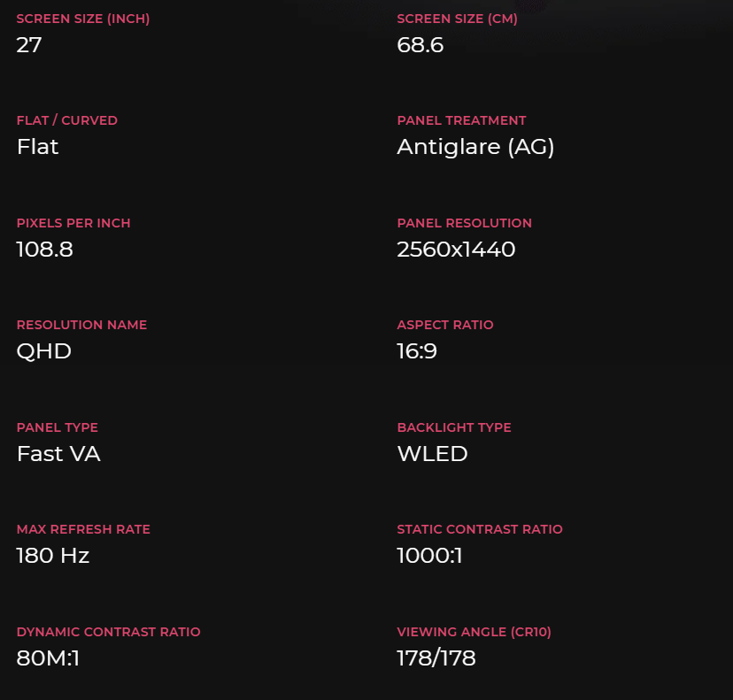Click the 68.6 screen size value

[x=420, y=45]
